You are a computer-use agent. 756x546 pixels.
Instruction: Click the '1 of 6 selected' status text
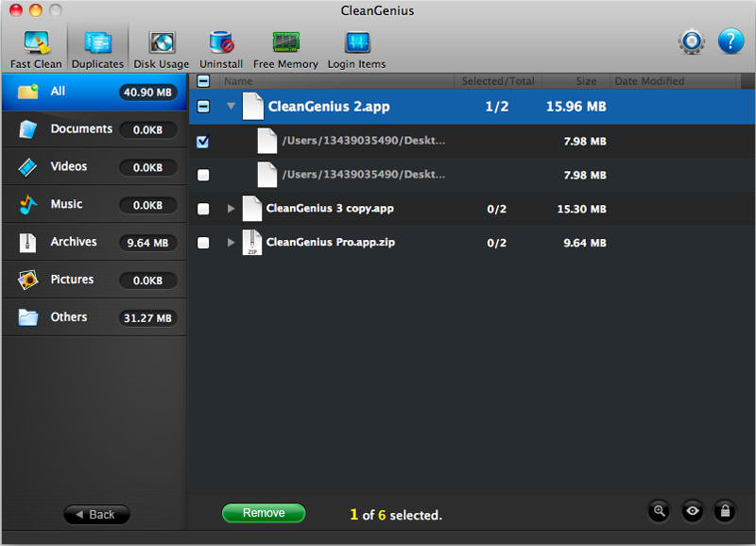(x=395, y=515)
